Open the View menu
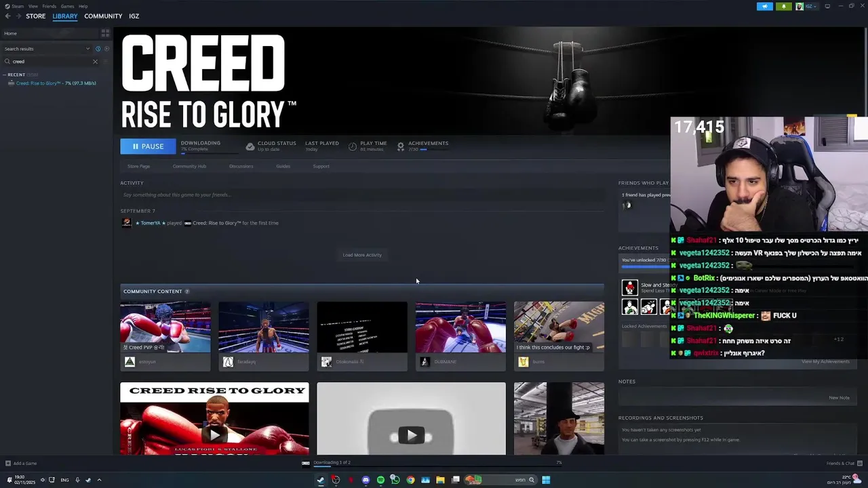The image size is (868, 488). (x=33, y=6)
